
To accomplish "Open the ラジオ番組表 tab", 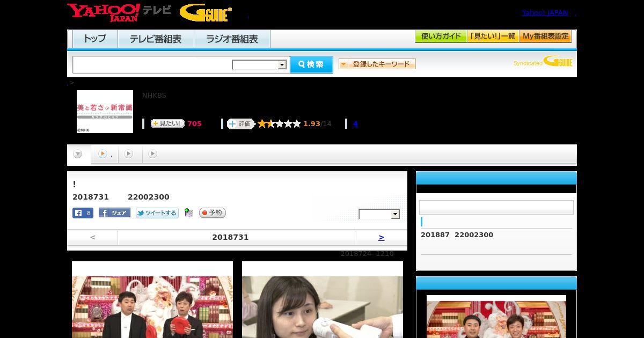I will click(232, 39).
